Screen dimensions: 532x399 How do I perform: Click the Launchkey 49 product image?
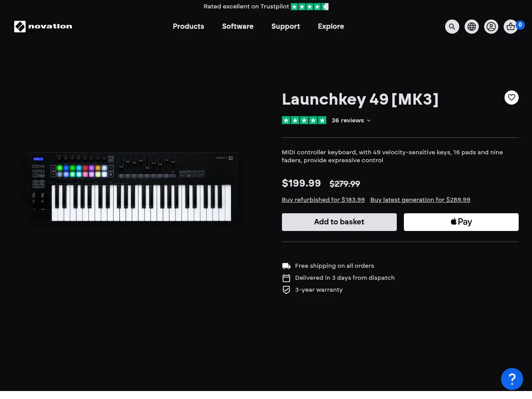(x=132, y=188)
